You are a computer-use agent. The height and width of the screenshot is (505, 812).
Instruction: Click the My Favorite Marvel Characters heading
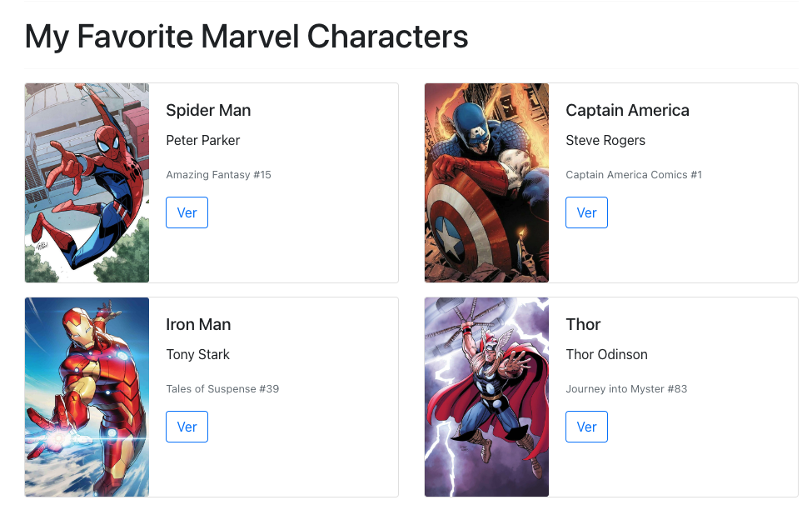pos(247,37)
